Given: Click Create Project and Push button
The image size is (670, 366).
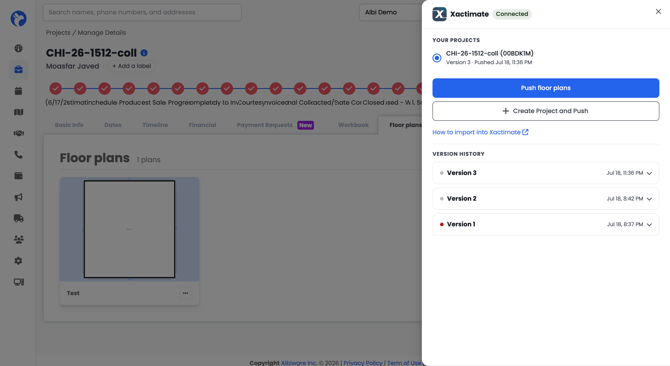Looking at the screenshot, I should [546, 111].
